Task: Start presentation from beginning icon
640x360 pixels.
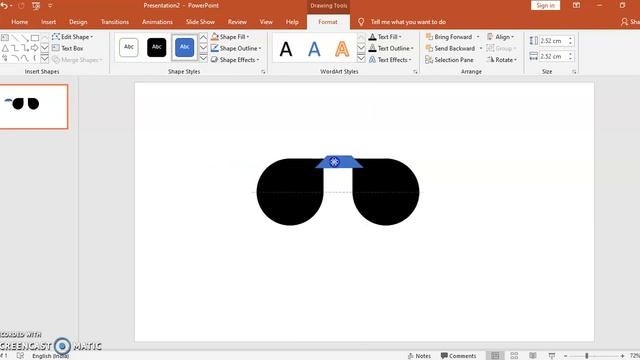Action: 36,6
